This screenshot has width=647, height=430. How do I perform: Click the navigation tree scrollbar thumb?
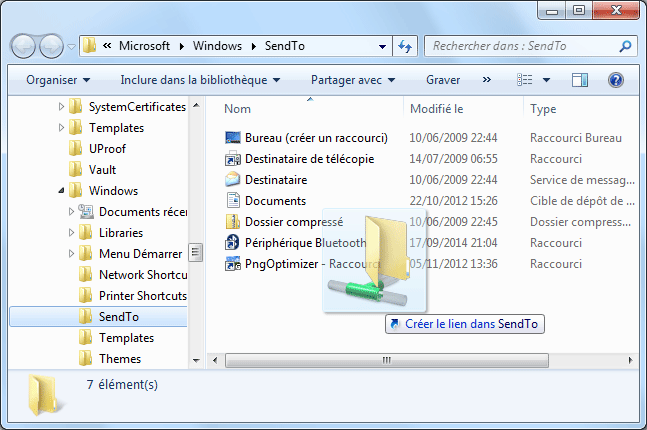point(196,252)
